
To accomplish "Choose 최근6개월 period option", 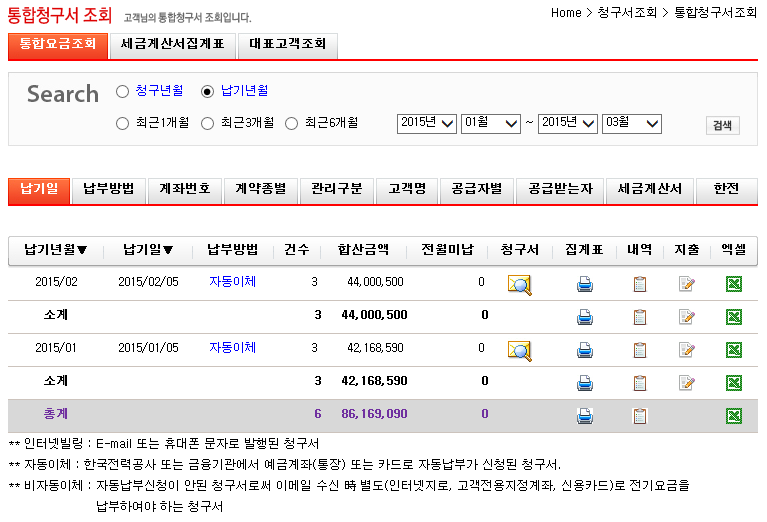I will 292,123.
